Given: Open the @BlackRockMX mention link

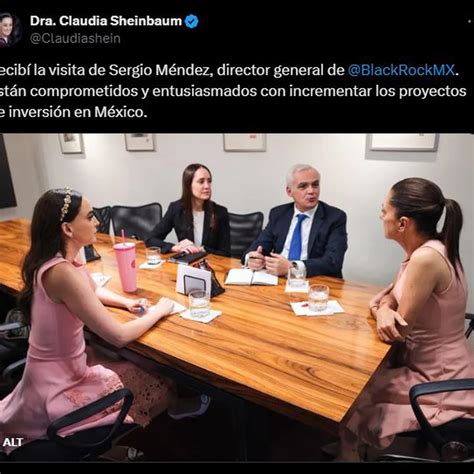Looking at the screenshot, I should coord(401,70).
